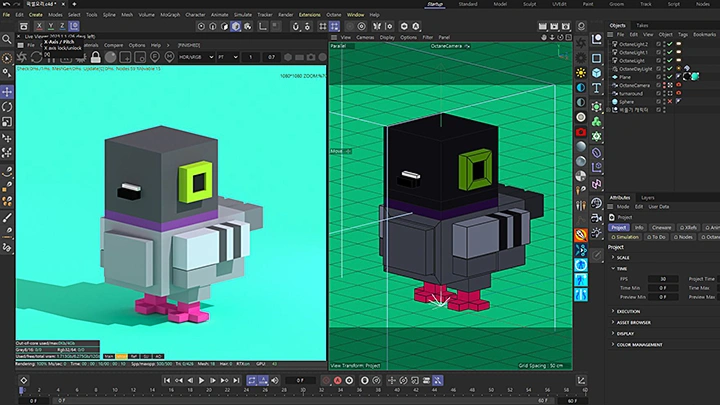The height and width of the screenshot is (405, 720).
Task: Switch to Sculpt layout tab
Action: 529,4
